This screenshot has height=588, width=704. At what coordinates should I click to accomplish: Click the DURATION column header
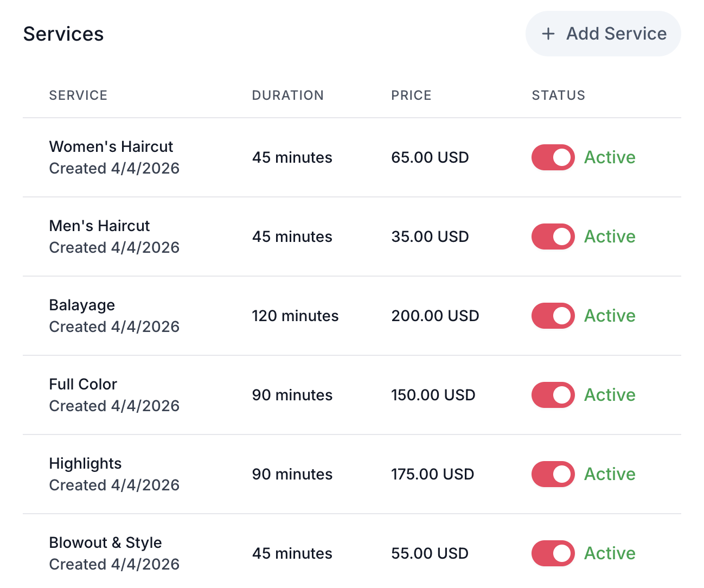[x=287, y=95]
